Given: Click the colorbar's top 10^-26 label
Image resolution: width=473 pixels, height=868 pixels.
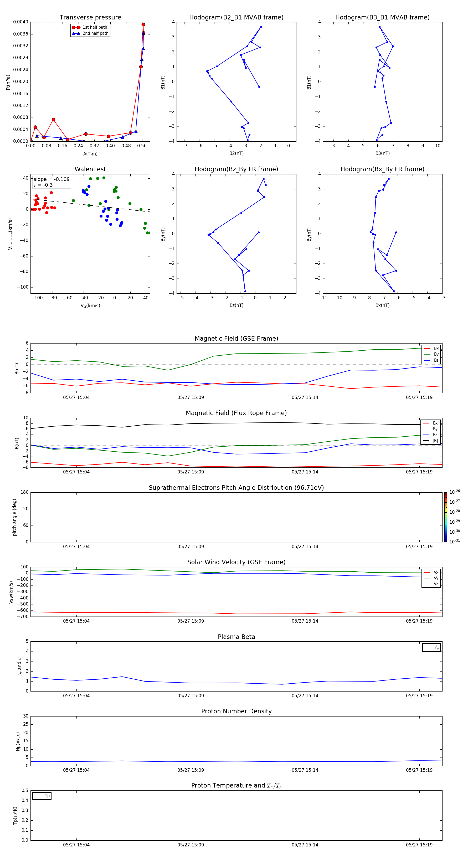Looking at the screenshot, I should coord(455,492).
